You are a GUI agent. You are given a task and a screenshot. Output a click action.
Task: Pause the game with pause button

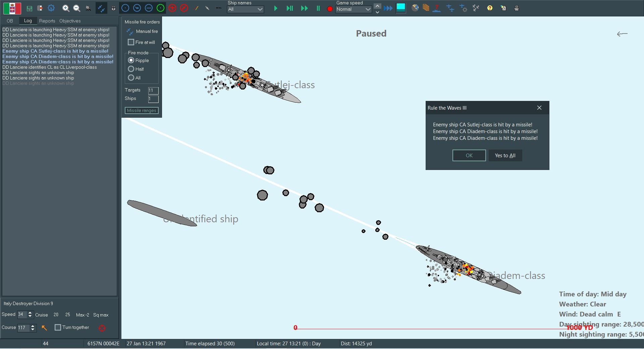(318, 8)
